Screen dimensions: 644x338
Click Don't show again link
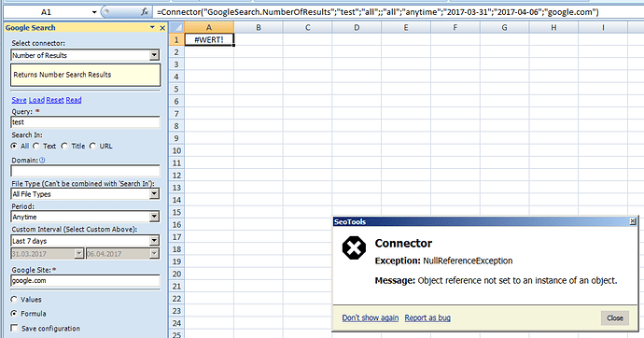coord(371,317)
